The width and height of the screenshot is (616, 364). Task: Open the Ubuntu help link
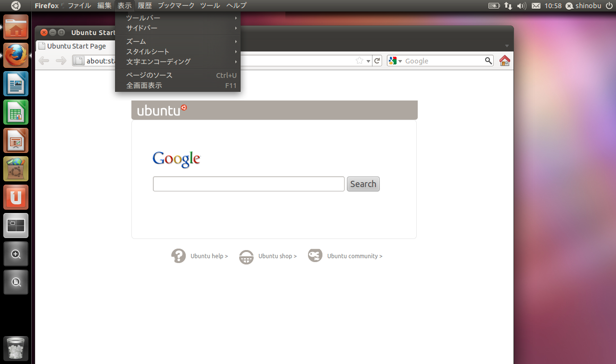click(x=209, y=256)
